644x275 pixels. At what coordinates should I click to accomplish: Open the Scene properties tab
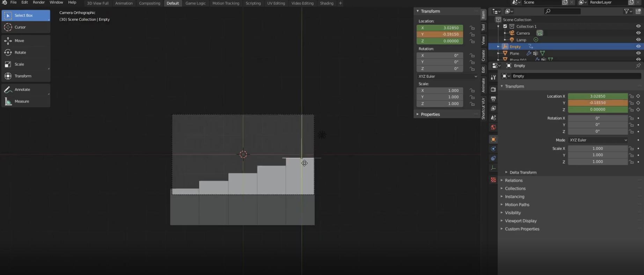pos(493,118)
